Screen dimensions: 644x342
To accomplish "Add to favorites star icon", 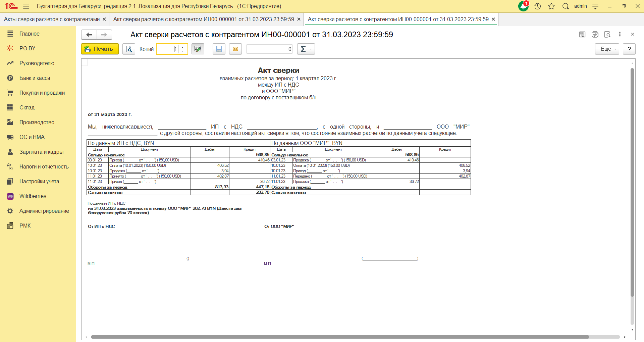I will pyautogui.click(x=551, y=6).
